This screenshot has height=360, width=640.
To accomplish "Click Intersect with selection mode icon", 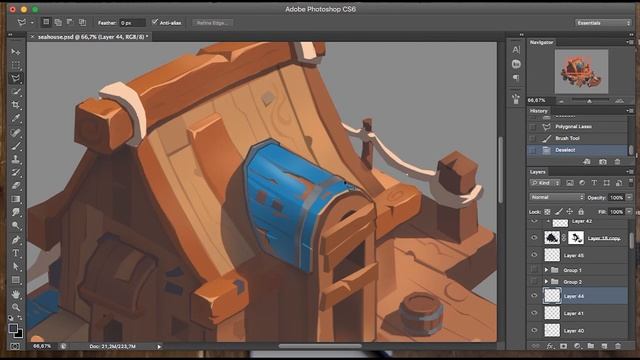I will (82, 22).
